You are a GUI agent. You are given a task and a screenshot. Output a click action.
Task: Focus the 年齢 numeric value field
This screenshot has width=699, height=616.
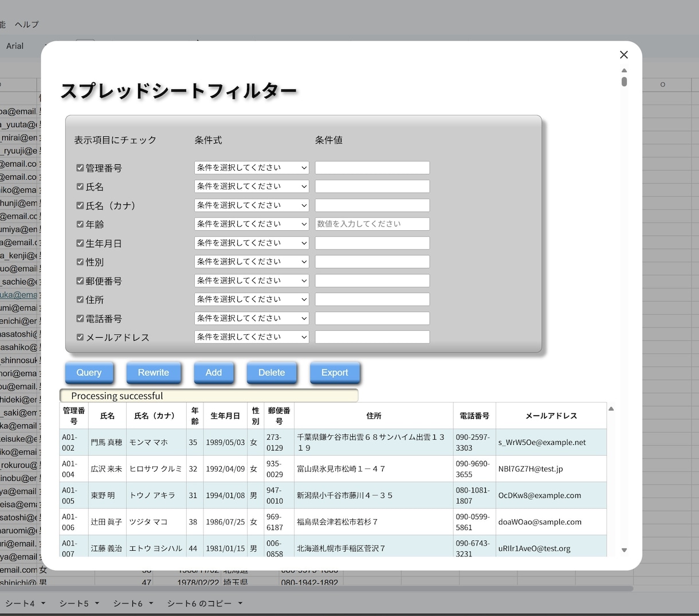pyautogui.click(x=372, y=224)
